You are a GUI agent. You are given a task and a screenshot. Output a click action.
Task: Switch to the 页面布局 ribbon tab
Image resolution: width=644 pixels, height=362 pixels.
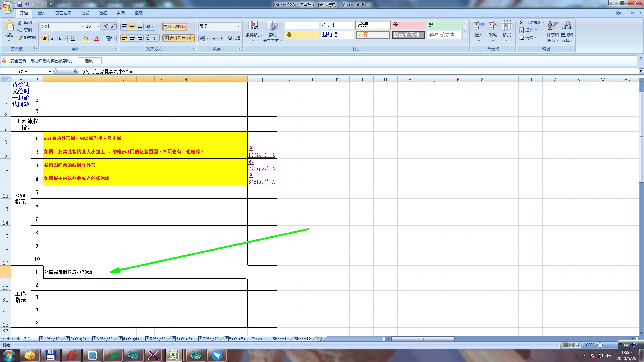pos(63,13)
